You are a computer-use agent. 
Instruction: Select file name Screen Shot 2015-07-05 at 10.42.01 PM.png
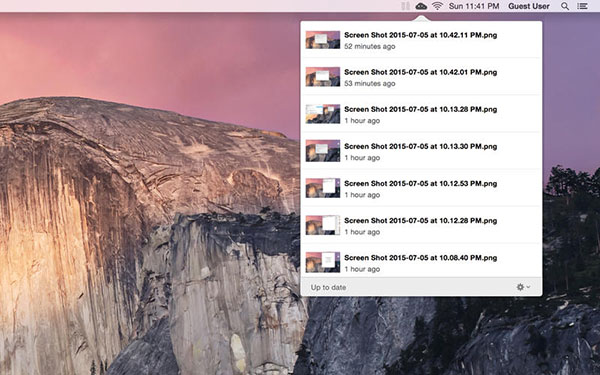(421, 72)
